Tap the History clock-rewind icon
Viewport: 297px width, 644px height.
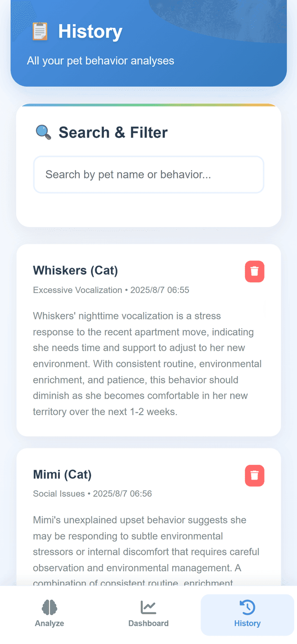pyautogui.click(x=247, y=606)
